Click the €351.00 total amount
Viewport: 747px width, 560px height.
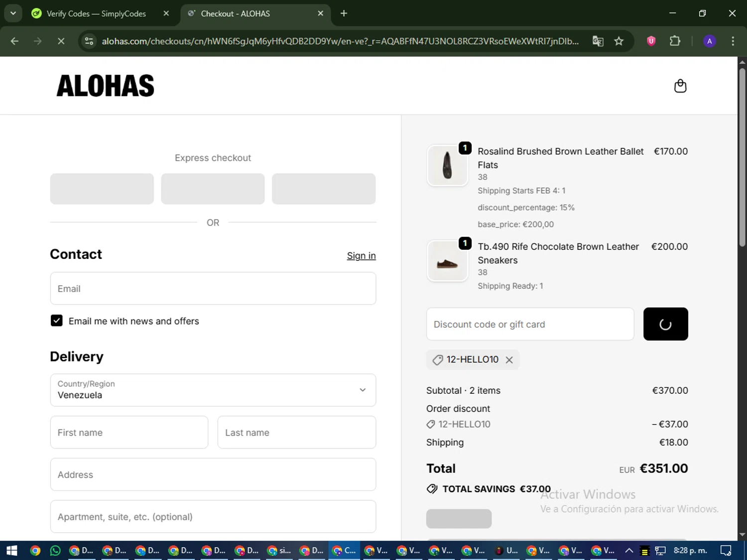click(x=663, y=468)
